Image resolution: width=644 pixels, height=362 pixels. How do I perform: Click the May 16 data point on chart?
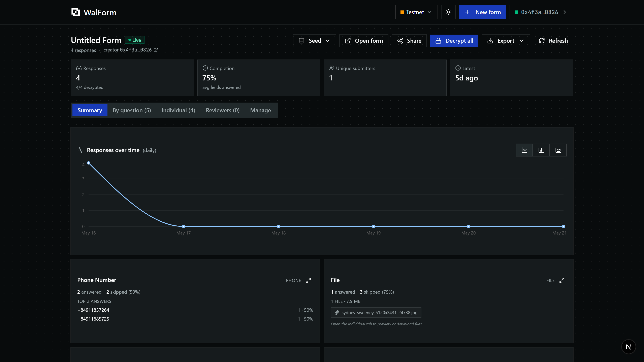pyautogui.click(x=89, y=163)
